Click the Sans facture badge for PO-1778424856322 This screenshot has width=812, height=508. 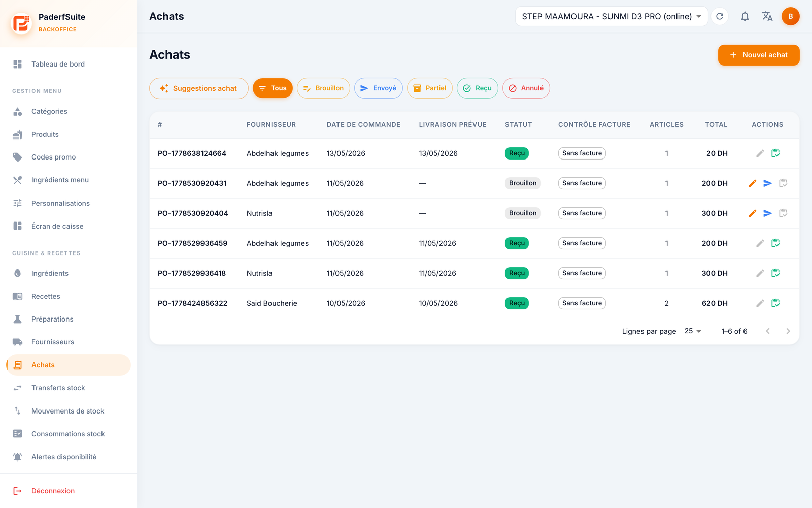coord(582,303)
